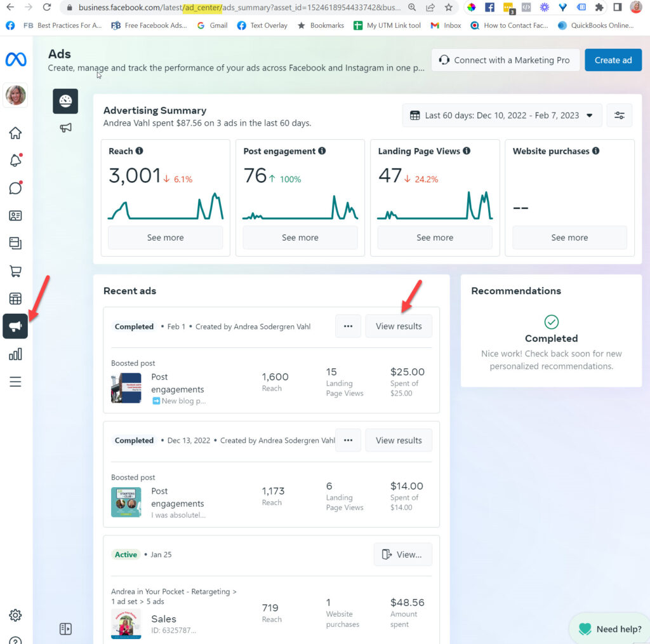The image size is (650, 644).
Task: Open the more options menu for Feb 1 ad
Action: click(x=348, y=326)
